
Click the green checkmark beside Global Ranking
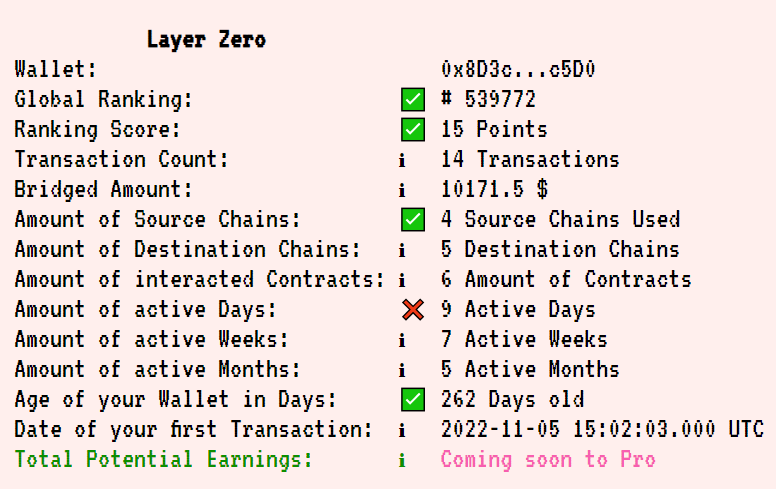coord(413,99)
